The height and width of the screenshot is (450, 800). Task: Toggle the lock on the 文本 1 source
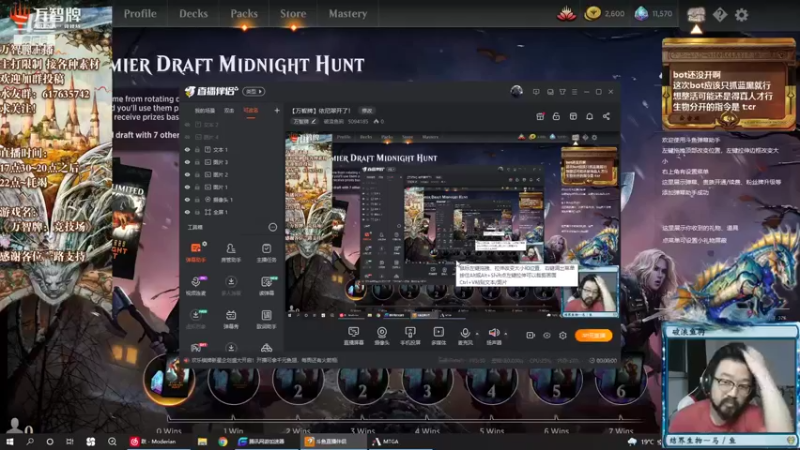[197, 150]
